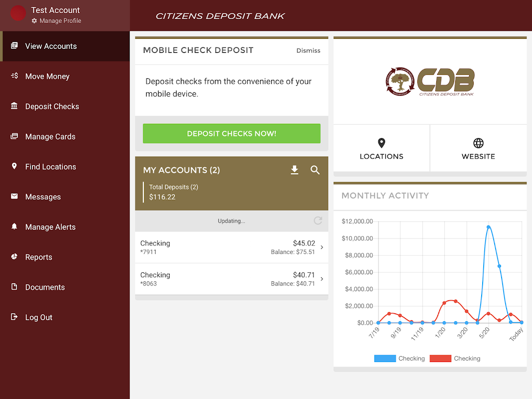This screenshot has height=399, width=532.
Task: Click the Test Account name
Action: click(x=55, y=10)
